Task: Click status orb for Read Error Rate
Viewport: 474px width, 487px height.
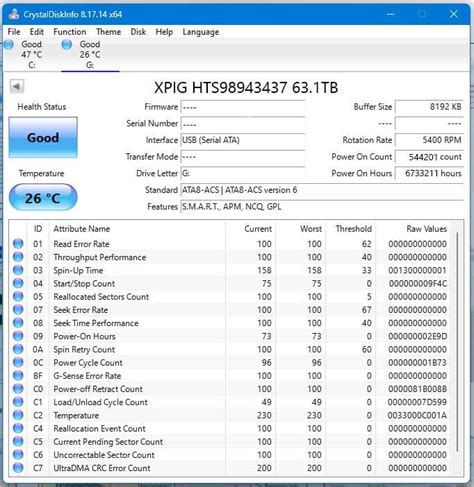Action: click(x=18, y=244)
